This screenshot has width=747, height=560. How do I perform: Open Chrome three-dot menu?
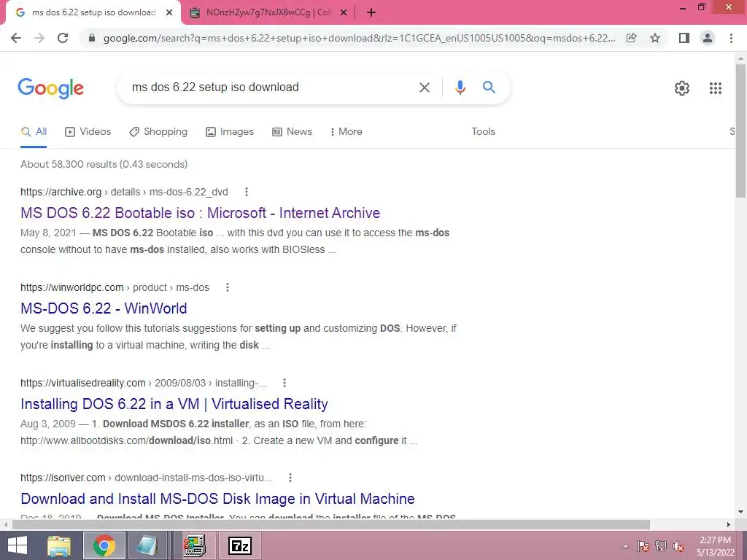coord(731,38)
